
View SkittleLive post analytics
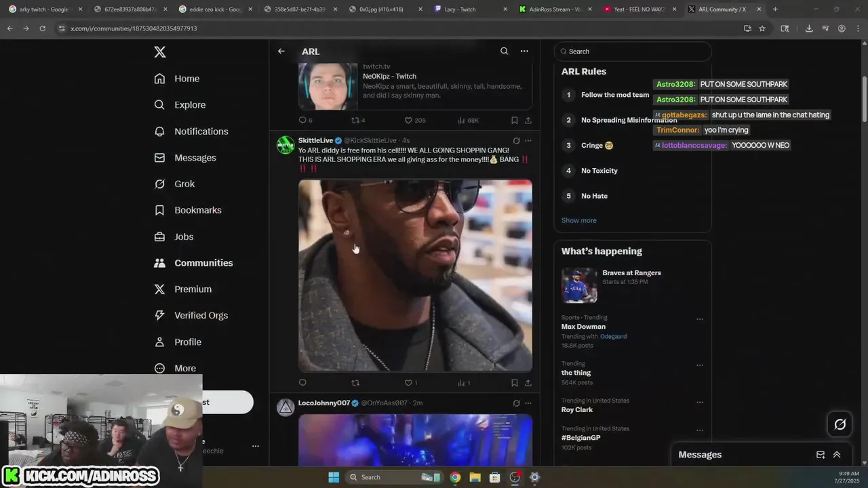coord(464,383)
